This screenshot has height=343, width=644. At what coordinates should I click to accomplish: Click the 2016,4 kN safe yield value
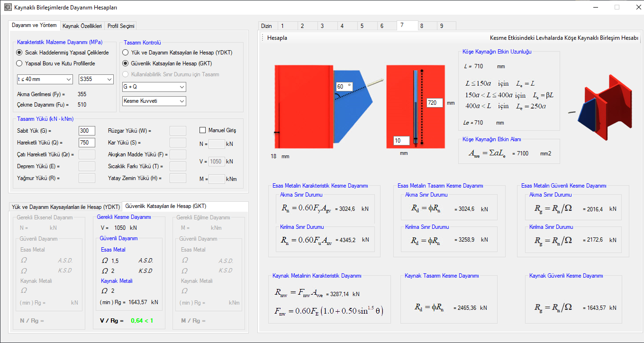tap(599, 209)
